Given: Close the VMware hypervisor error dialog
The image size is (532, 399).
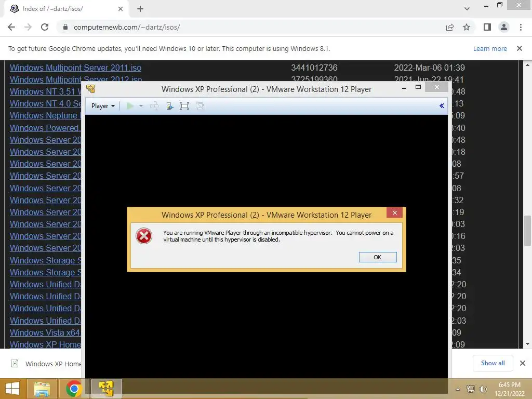Looking at the screenshot, I should click(395, 212).
